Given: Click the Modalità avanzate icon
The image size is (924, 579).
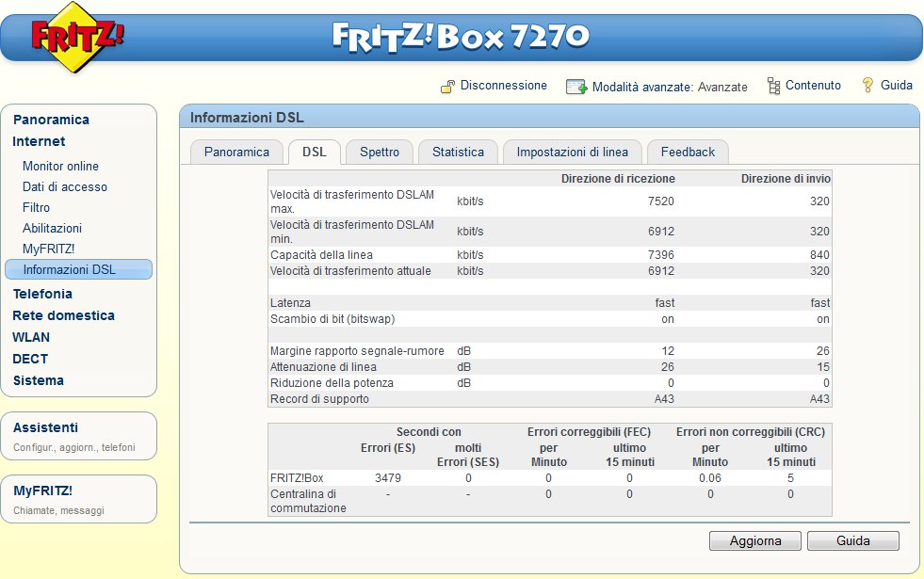Looking at the screenshot, I should 576,87.
